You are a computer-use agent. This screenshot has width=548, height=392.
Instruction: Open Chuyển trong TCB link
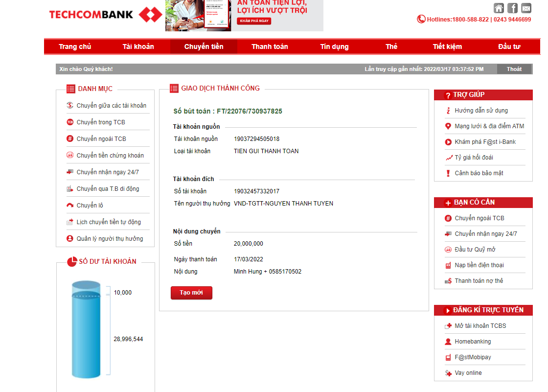101,122
